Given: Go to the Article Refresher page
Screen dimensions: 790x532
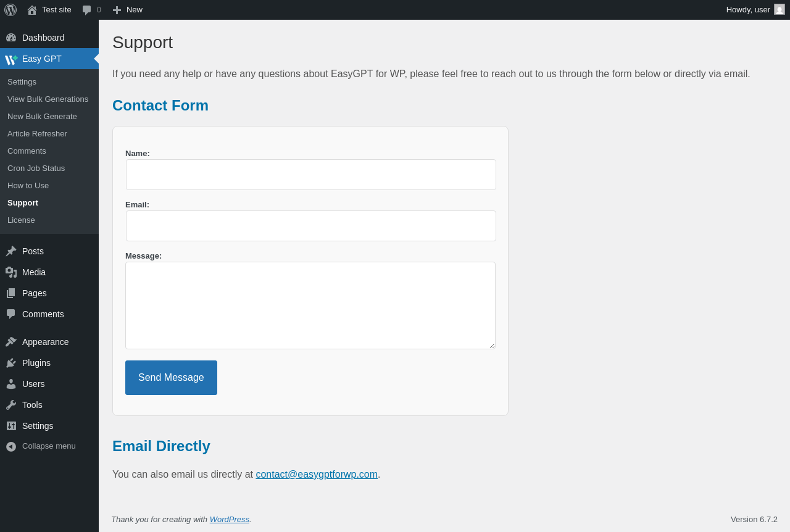Looking at the screenshot, I should click(37, 133).
